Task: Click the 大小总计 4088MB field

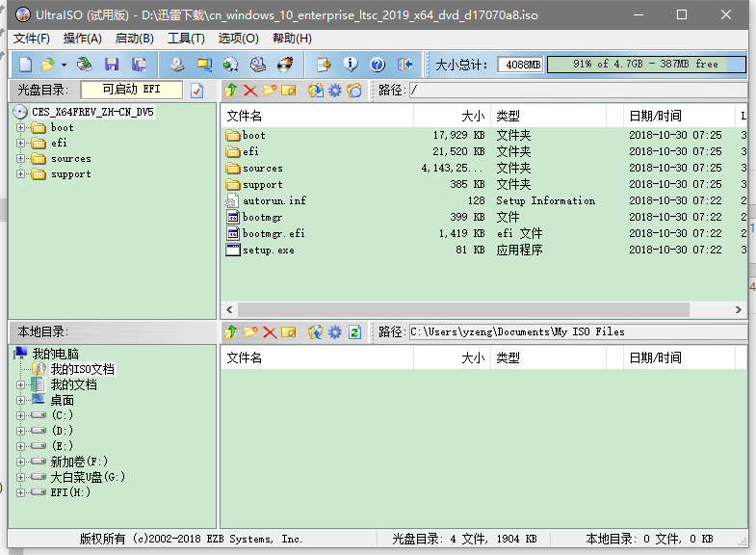Action: pyautogui.click(x=521, y=65)
